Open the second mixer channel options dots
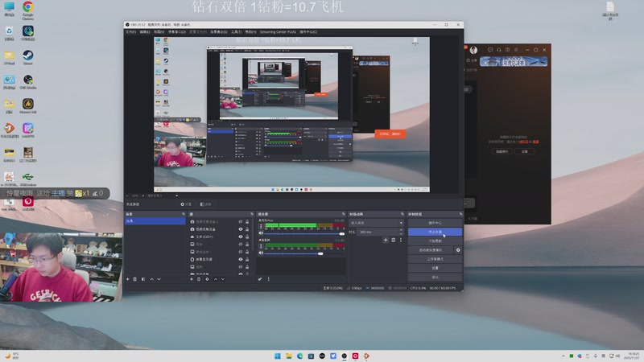Viewport: 644px width, 362px height. point(260,246)
